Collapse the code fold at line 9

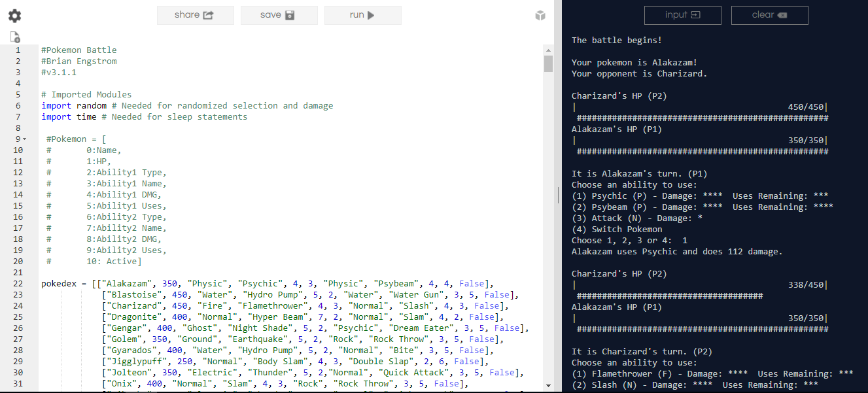(x=25, y=139)
